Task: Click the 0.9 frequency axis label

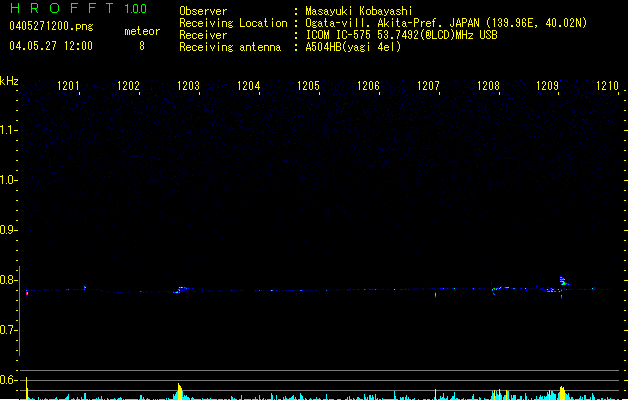Action: (x=8, y=230)
